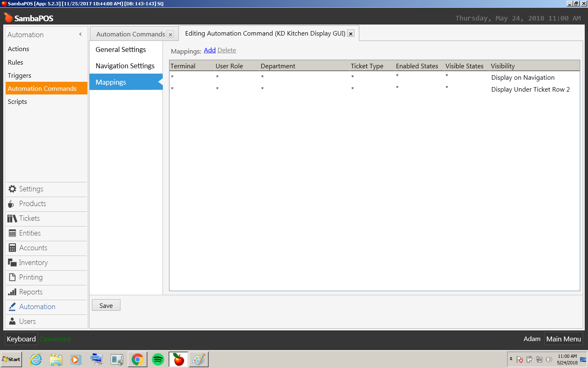Viewport: 588px width, 368px height.
Task: Click the Printing page icon
Action: (12, 277)
